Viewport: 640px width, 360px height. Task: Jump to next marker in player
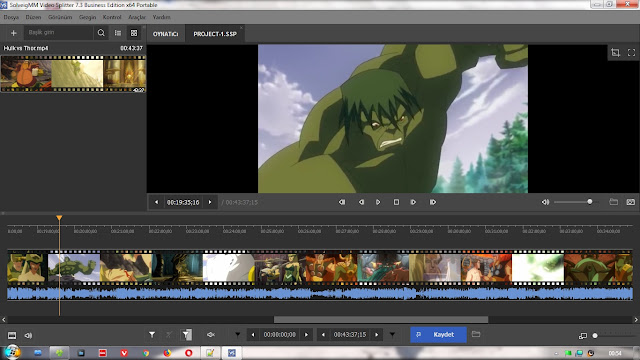coord(433,202)
